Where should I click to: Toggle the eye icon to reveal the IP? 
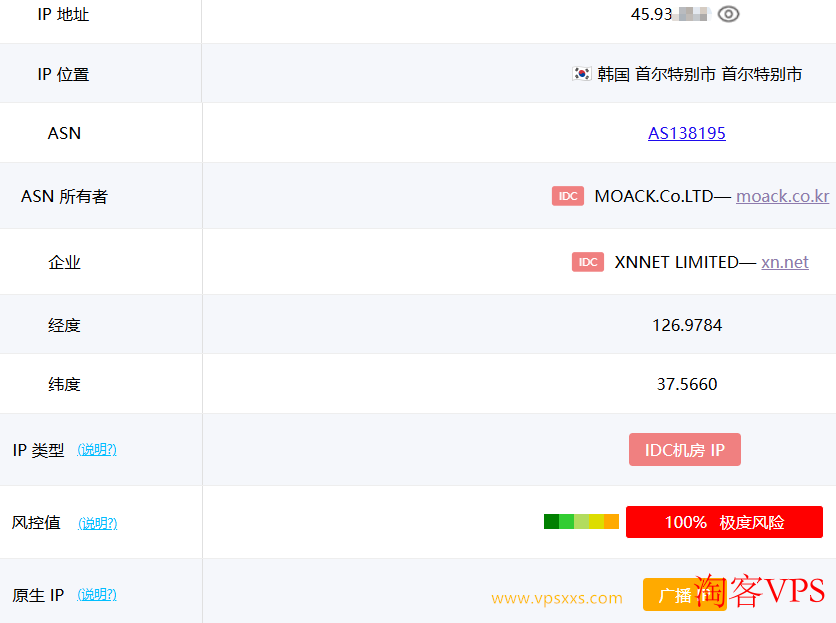tap(729, 14)
